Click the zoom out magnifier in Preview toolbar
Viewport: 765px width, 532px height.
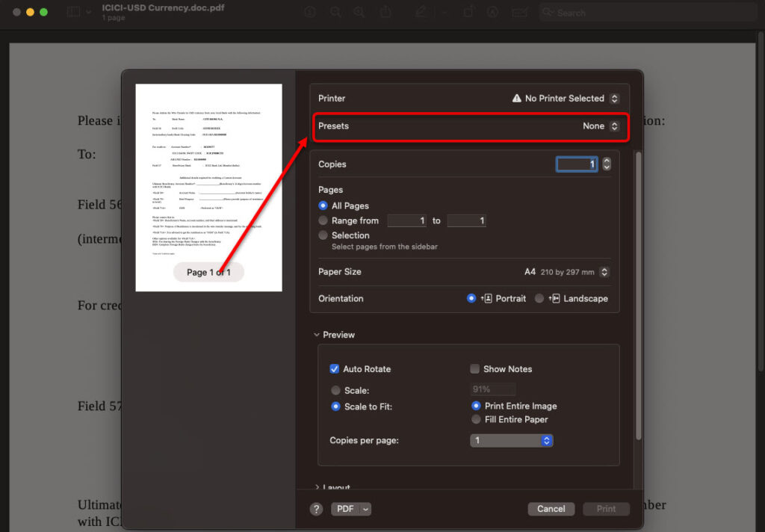(335, 12)
